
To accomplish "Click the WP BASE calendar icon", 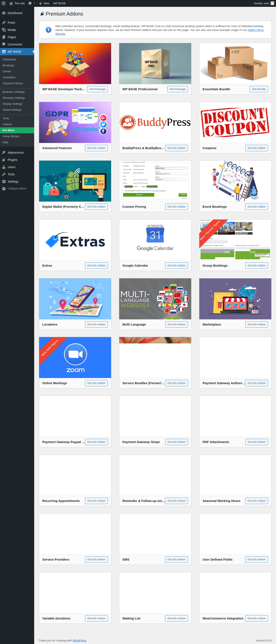I will [4, 51].
